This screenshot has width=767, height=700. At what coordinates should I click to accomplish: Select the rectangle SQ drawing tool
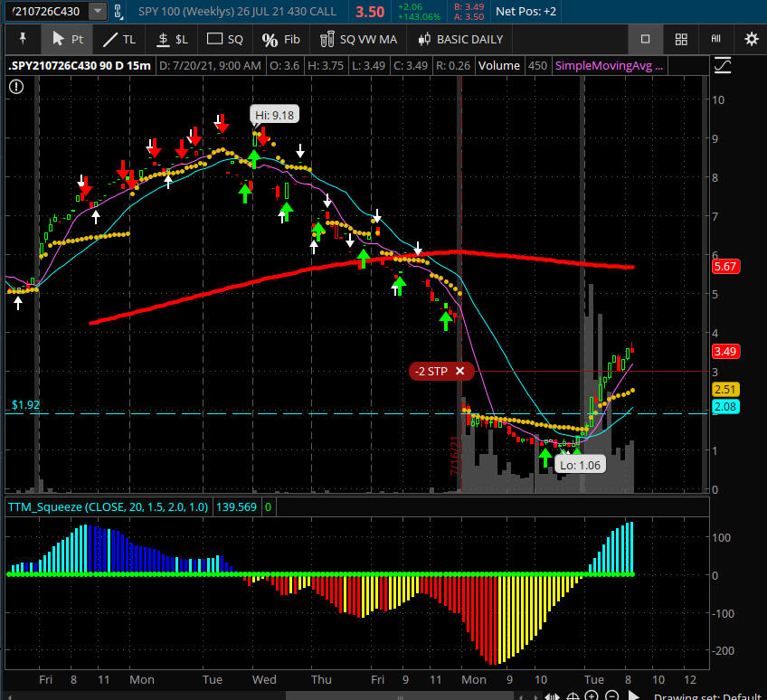coord(225,40)
